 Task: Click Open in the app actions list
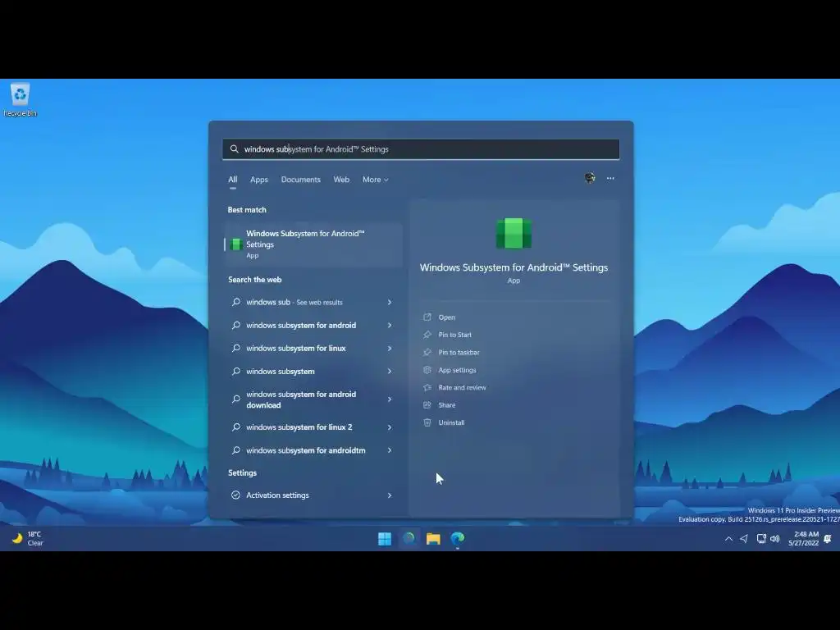[x=447, y=317]
